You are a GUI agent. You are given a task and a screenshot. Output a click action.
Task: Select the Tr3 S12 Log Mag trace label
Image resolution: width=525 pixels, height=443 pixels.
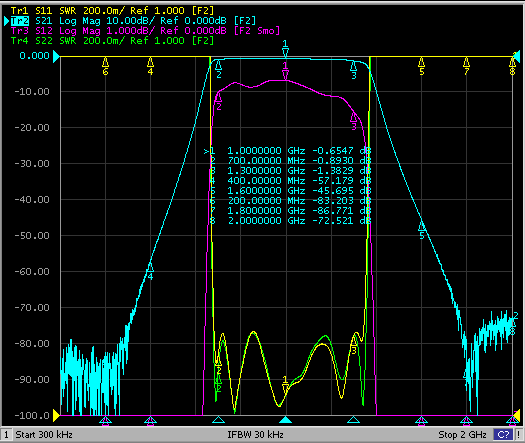pyautogui.click(x=145, y=31)
